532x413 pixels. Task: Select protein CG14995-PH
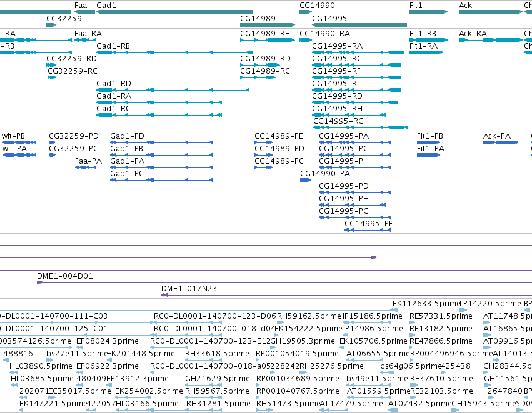point(352,205)
